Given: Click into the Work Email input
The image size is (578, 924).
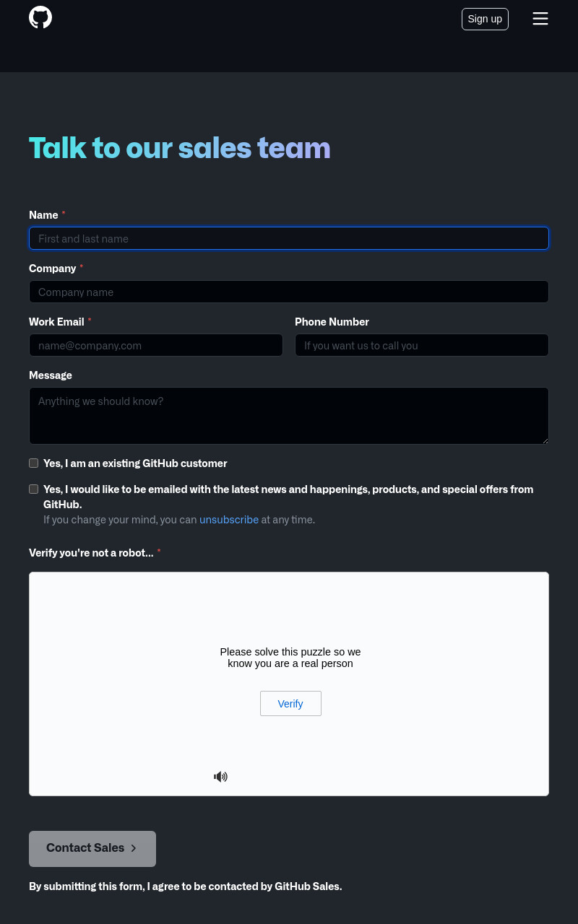Looking at the screenshot, I should 156,345.
